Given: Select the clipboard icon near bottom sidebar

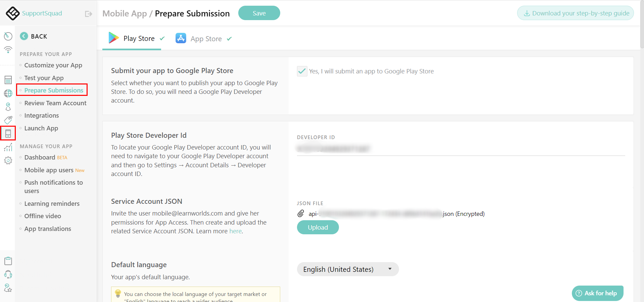Looking at the screenshot, I should click(x=8, y=260).
